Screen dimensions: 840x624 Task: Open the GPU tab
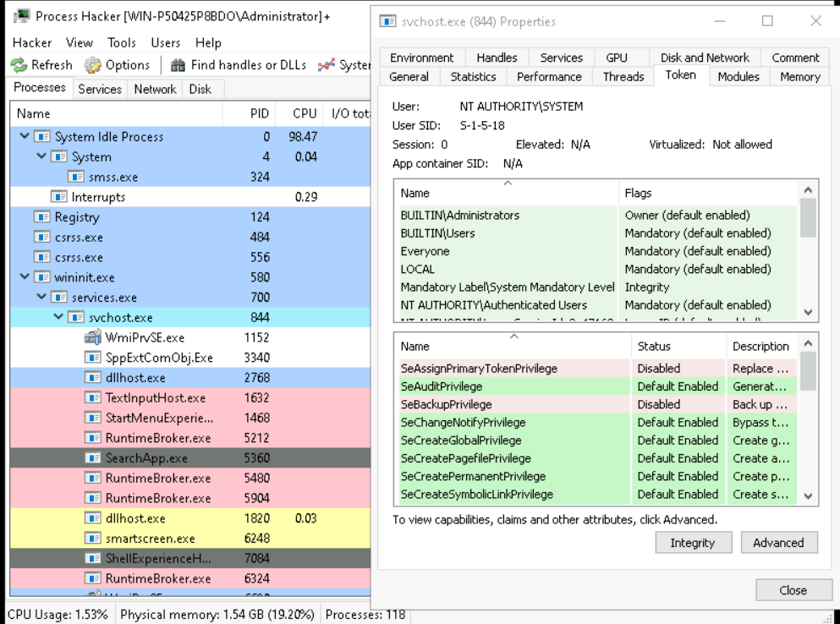(616, 57)
